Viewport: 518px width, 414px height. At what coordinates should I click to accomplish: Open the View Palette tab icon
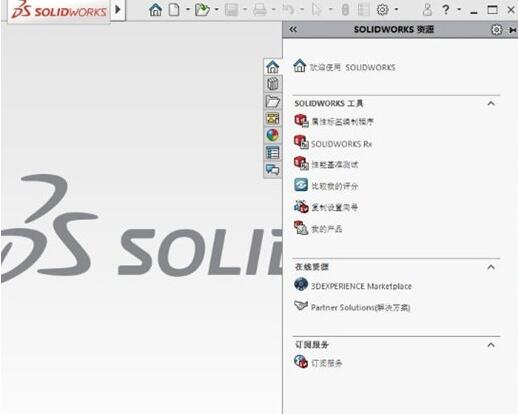[272, 118]
